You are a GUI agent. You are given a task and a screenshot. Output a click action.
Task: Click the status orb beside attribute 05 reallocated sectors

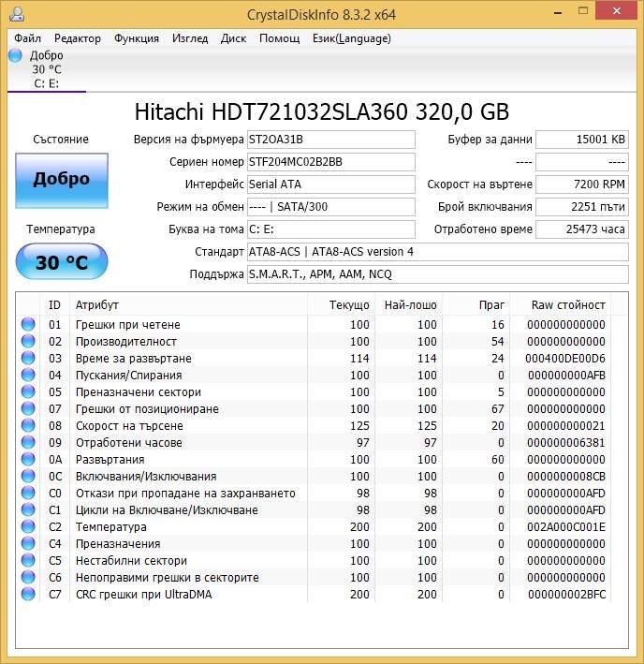28,392
